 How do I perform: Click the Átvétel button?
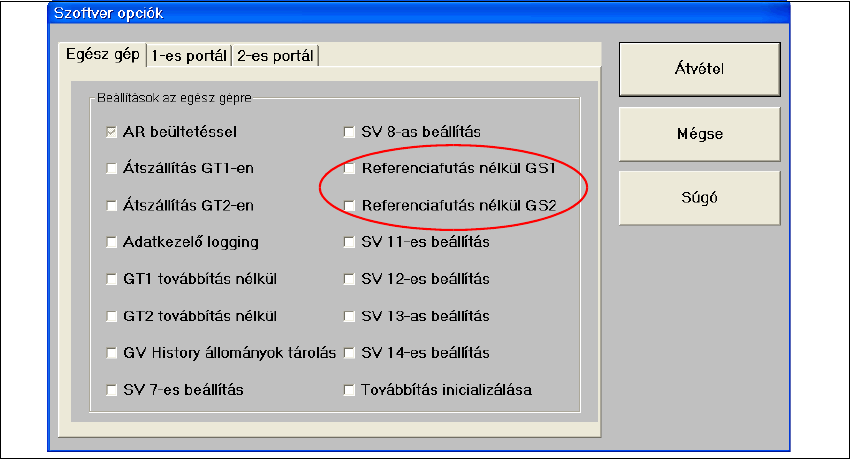tap(699, 69)
